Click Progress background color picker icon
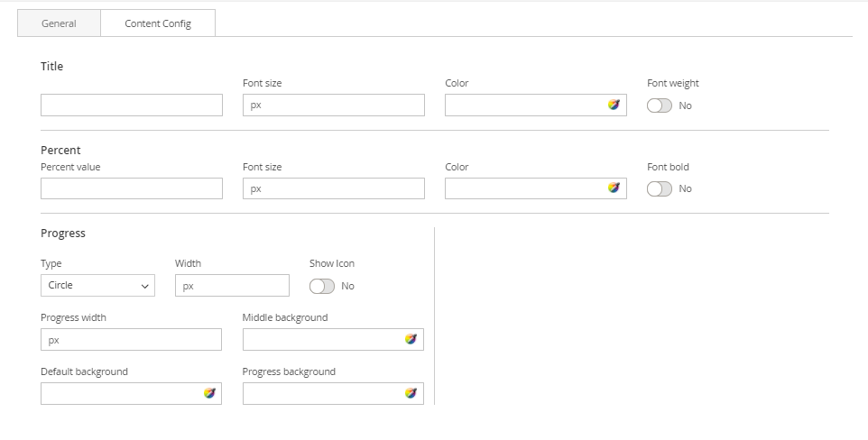868x440 pixels. [x=411, y=393]
